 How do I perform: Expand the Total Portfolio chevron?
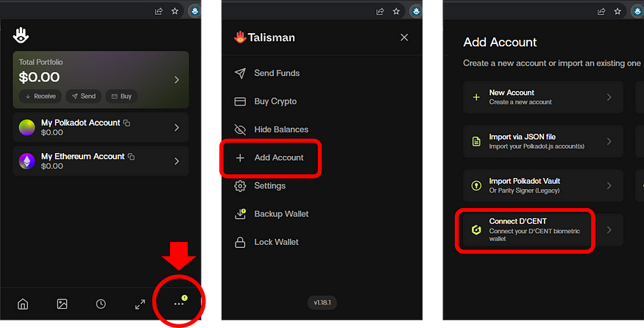pyautogui.click(x=177, y=79)
